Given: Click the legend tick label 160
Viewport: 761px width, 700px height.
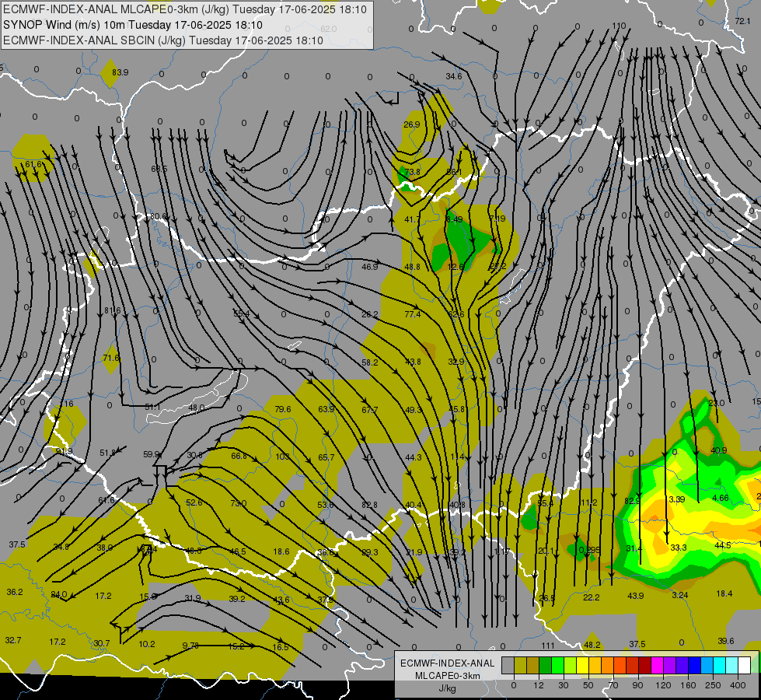Looking at the screenshot, I should click(x=688, y=685).
